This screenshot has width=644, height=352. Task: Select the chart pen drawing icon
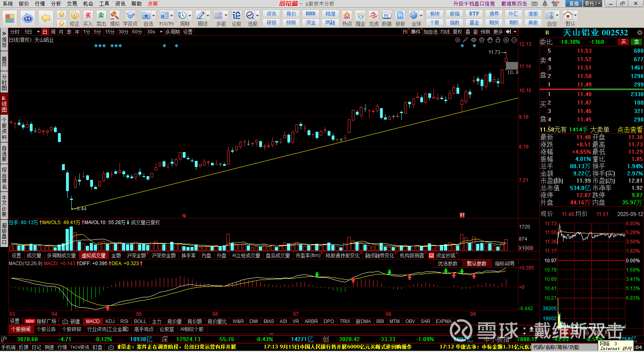(466, 40)
